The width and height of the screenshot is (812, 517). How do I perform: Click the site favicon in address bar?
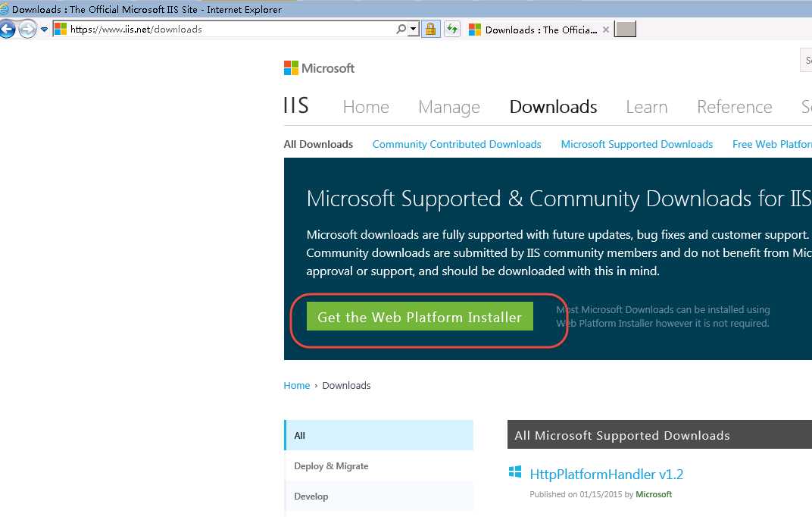61,29
